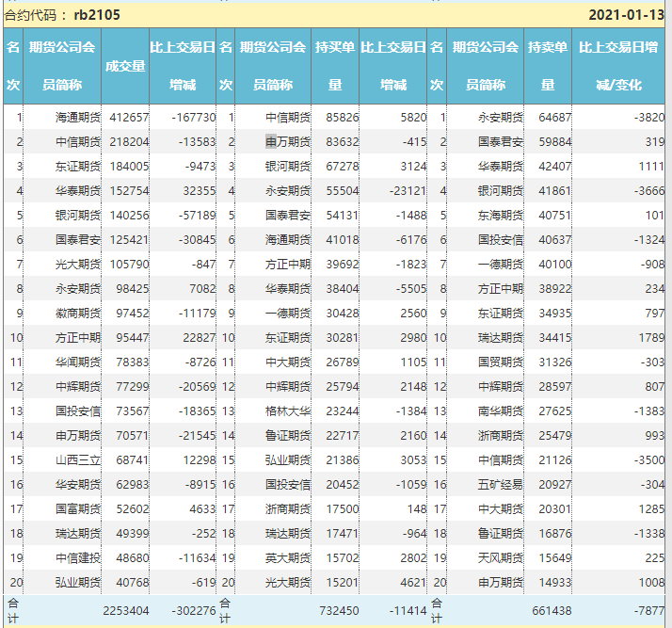Viewport: 672px width, 628px height.
Task: Select the 持卖单量 column header
Action: pyautogui.click(x=547, y=66)
